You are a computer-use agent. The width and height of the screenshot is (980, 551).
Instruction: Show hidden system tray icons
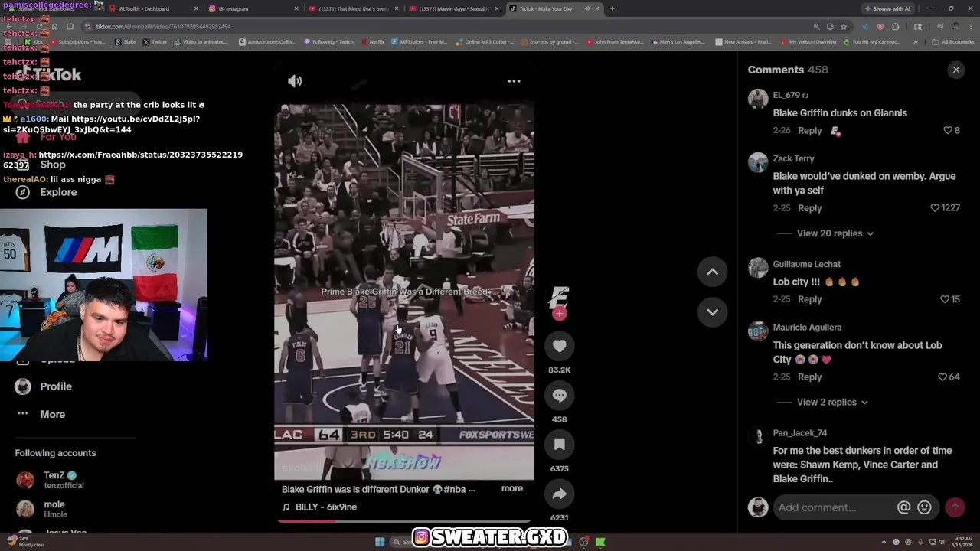pos(884,542)
